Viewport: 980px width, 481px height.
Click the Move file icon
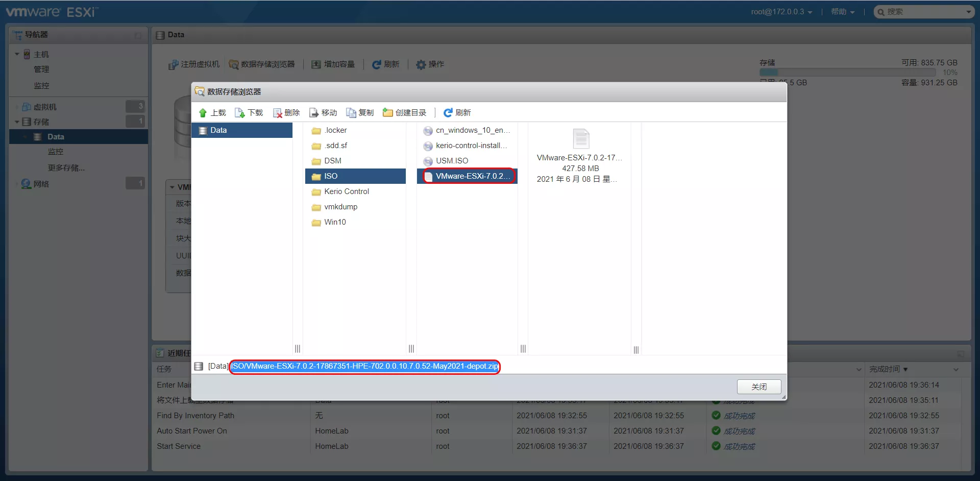(x=314, y=113)
